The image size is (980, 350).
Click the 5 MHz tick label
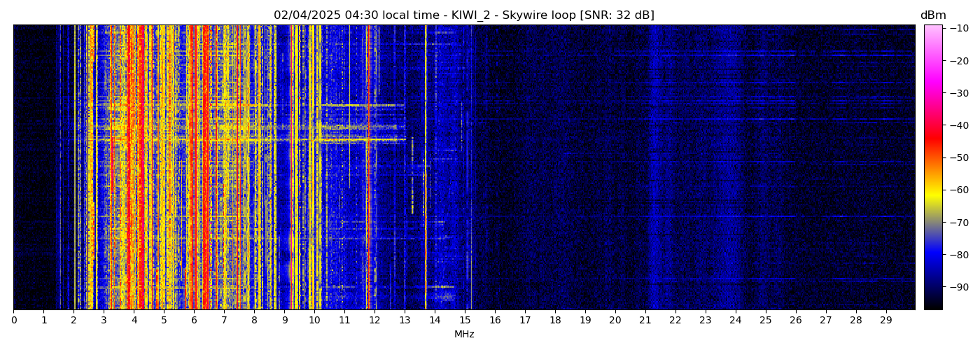click(x=164, y=321)
